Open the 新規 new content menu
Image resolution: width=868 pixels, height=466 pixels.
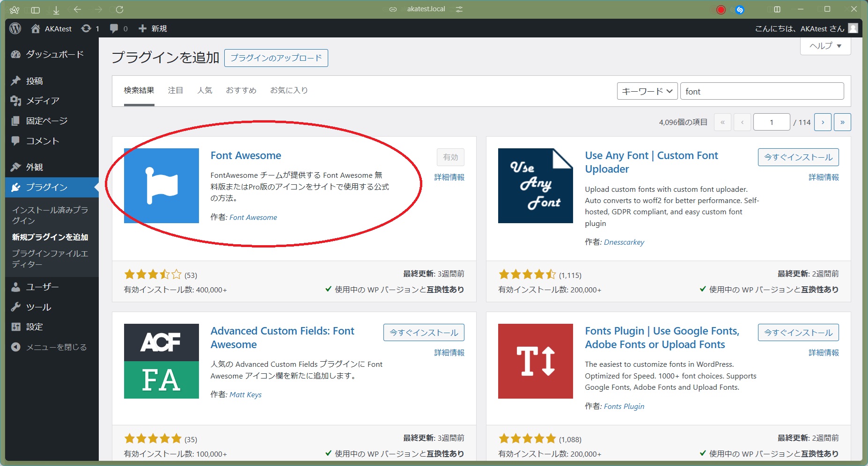point(153,29)
